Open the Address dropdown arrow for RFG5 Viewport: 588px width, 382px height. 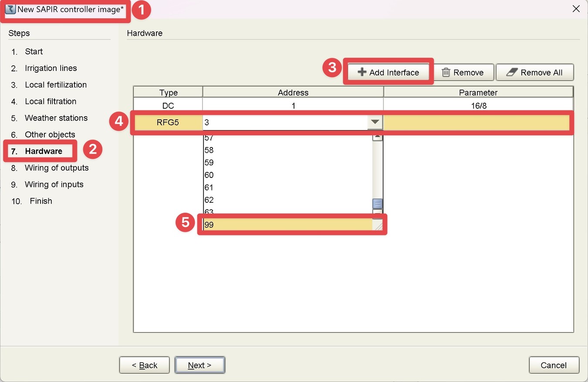[375, 122]
